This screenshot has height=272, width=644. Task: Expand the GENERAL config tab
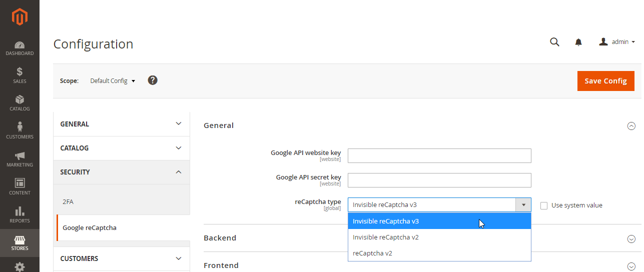122,124
